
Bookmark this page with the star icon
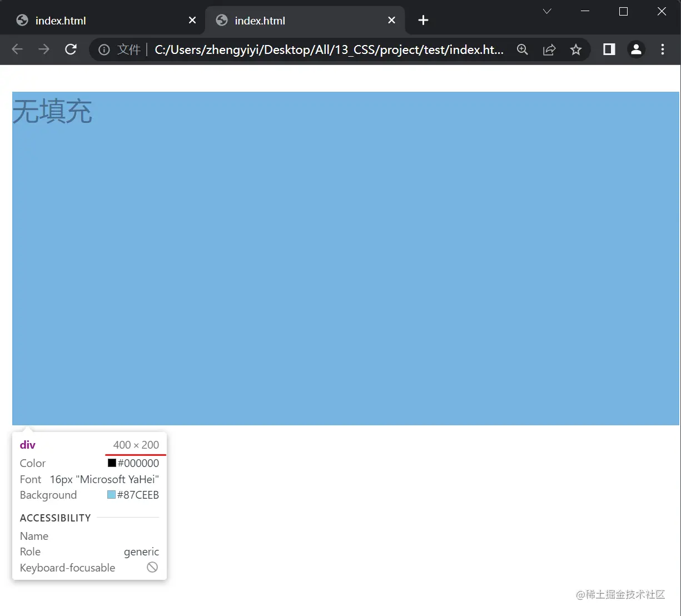(x=576, y=49)
